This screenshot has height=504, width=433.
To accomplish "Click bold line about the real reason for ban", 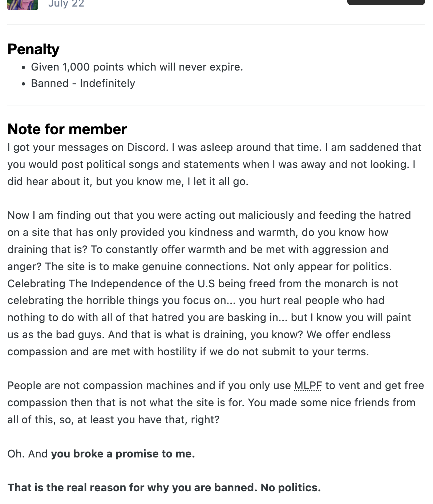I will (x=164, y=488).
